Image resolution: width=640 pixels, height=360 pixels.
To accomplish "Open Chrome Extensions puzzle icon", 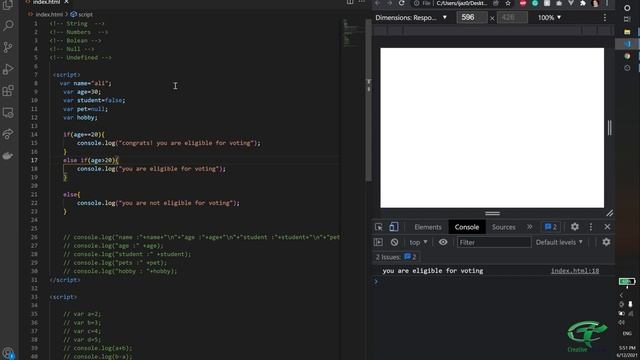I will click(x=583, y=3).
